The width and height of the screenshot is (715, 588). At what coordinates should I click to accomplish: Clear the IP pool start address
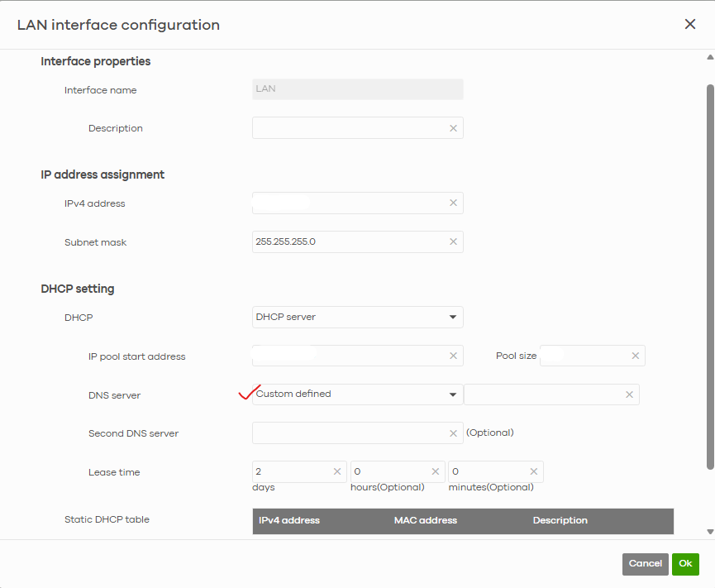[x=453, y=356]
